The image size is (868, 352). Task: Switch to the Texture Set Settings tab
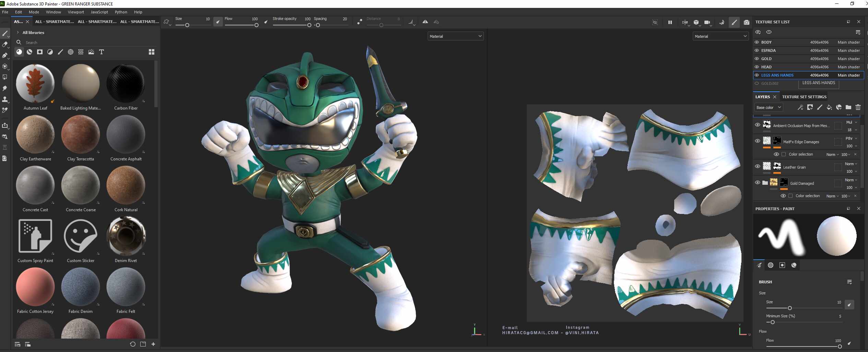point(804,97)
